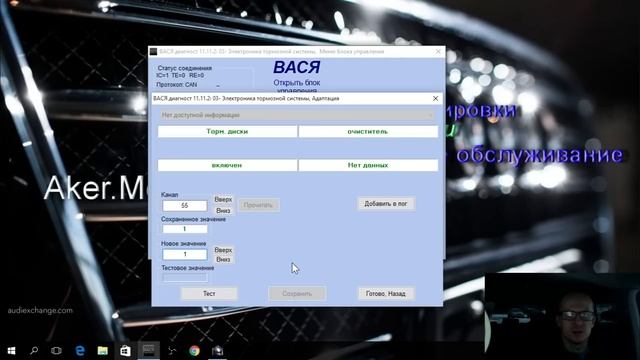The height and width of the screenshot is (360, 640).
Task: Click the webcam video thumbnail
Action: (x=562, y=316)
